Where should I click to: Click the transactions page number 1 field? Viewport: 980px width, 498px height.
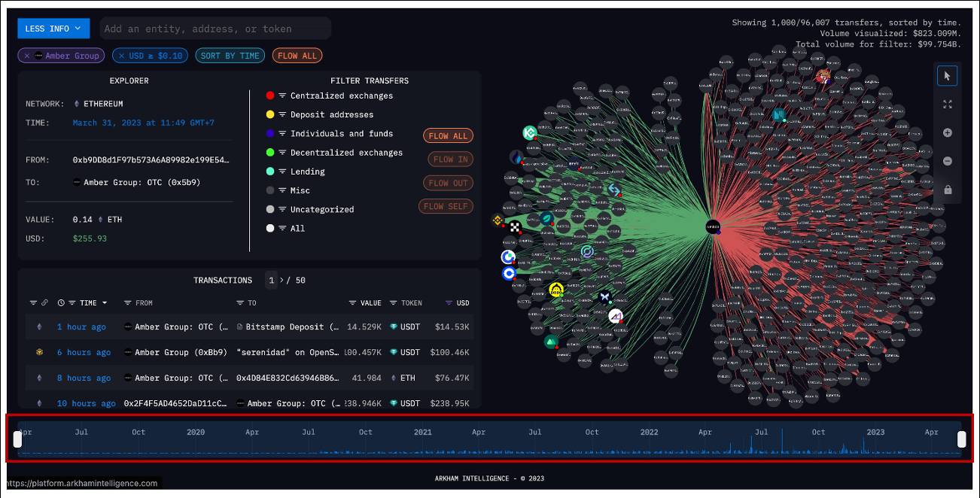pyautogui.click(x=271, y=280)
